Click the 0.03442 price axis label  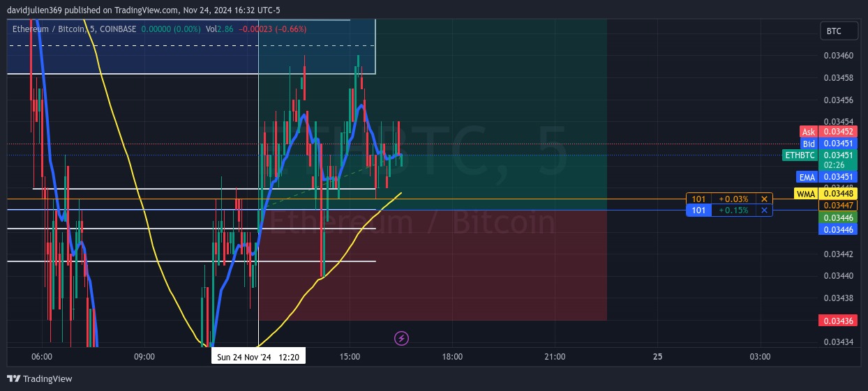tap(837, 254)
